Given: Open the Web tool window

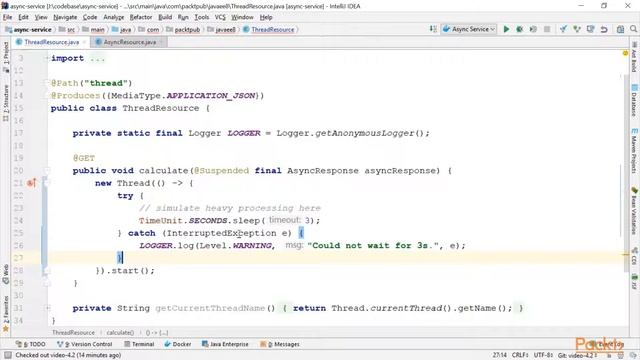Looking at the screenshot, I should [6, 273].
